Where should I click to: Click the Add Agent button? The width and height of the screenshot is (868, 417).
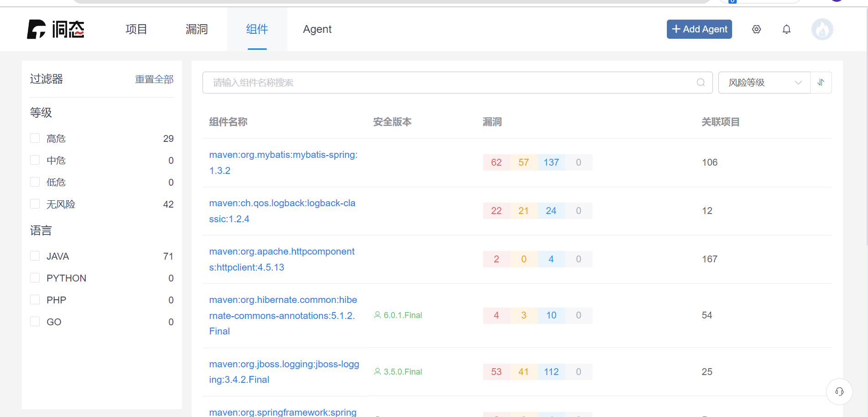(699, 29)
